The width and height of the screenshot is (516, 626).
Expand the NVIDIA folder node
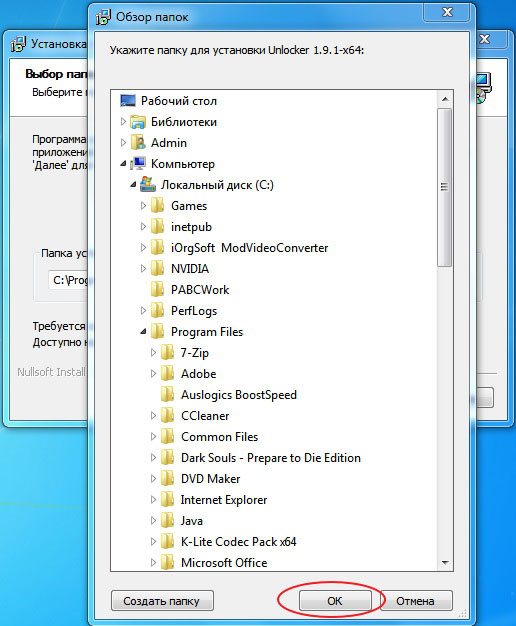(143, 268)
